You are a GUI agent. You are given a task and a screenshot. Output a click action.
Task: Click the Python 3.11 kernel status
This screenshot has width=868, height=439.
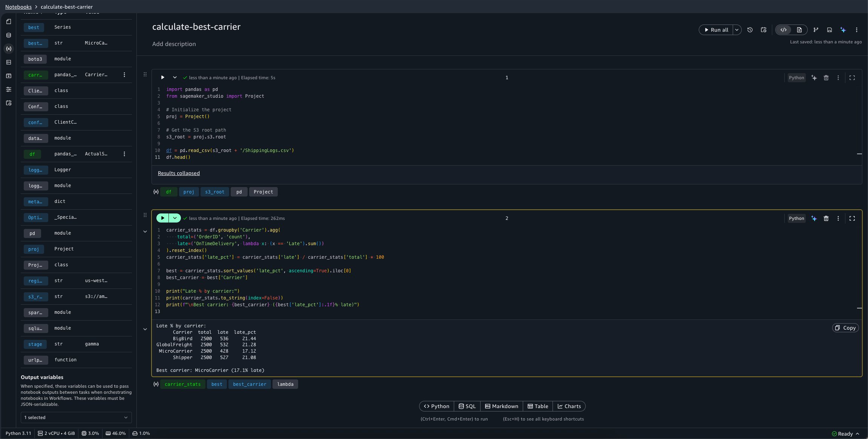tap(18, 433)
